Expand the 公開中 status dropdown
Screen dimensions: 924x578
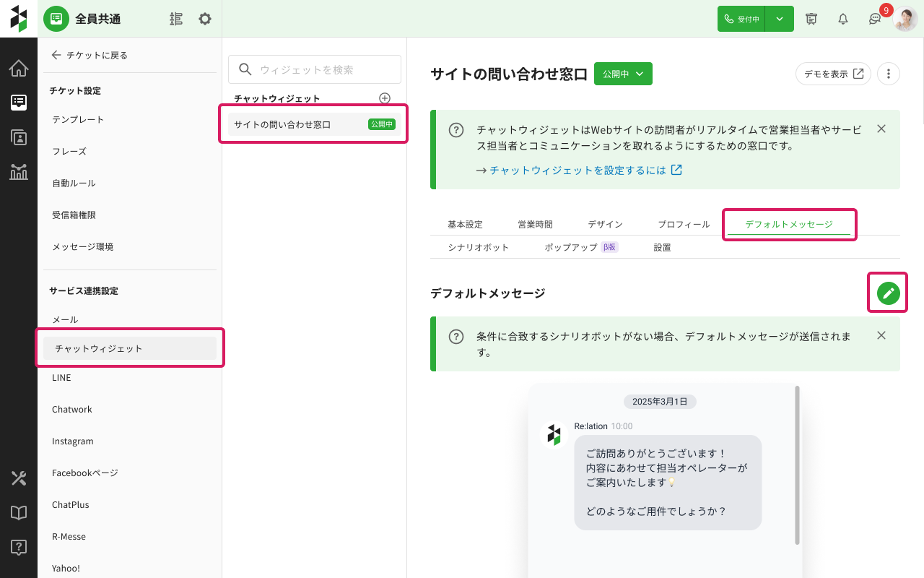coord(623,74)
